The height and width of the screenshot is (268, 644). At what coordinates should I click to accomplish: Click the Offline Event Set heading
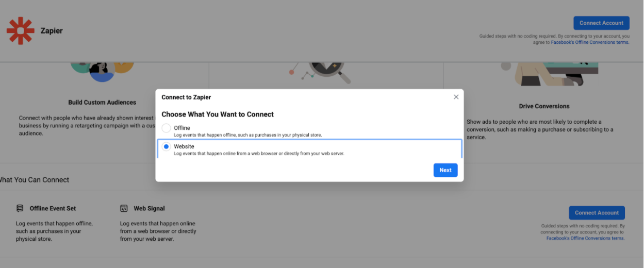53,208
